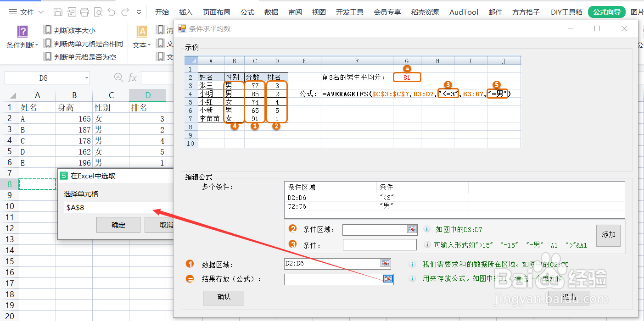This screenshot has width=644, height=321.
Task: Save the workbook using the Save icon
Action: (59, 12)
